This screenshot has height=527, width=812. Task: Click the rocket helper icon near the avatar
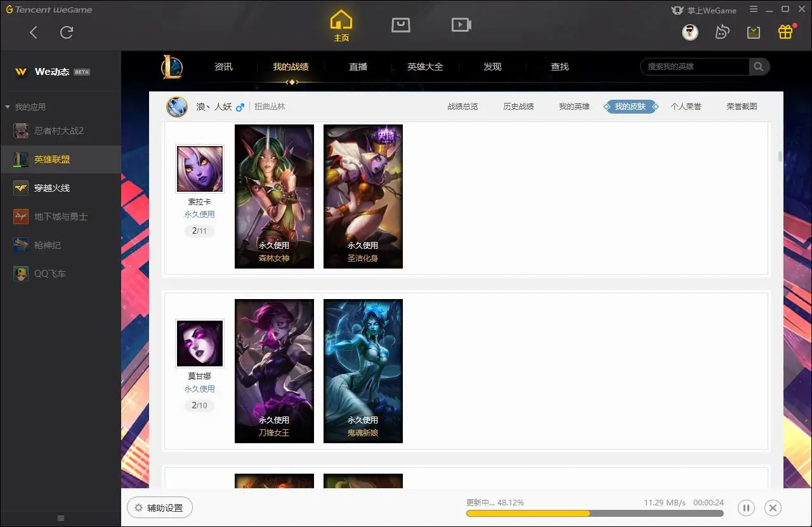click(722, 32)
